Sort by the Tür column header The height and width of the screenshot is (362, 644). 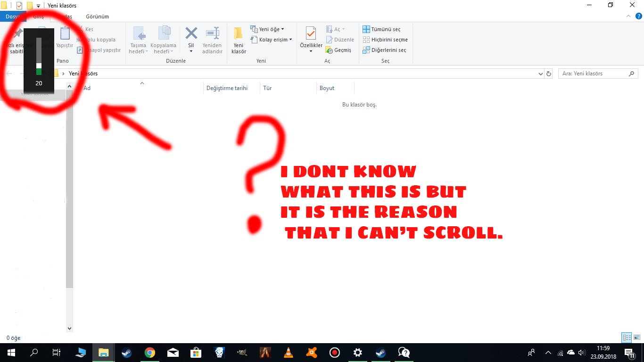pyautogui.click(x=288, y=88)
